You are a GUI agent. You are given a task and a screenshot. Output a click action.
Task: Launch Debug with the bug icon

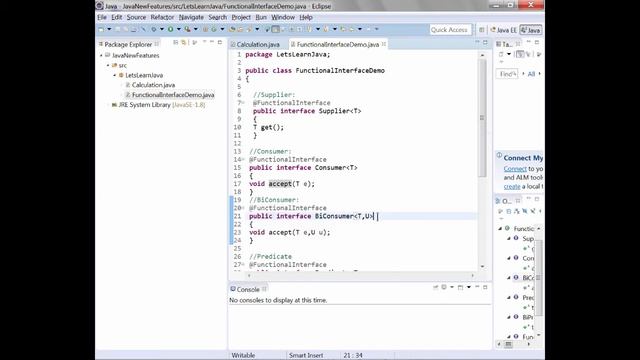click(x=153, y=29)
